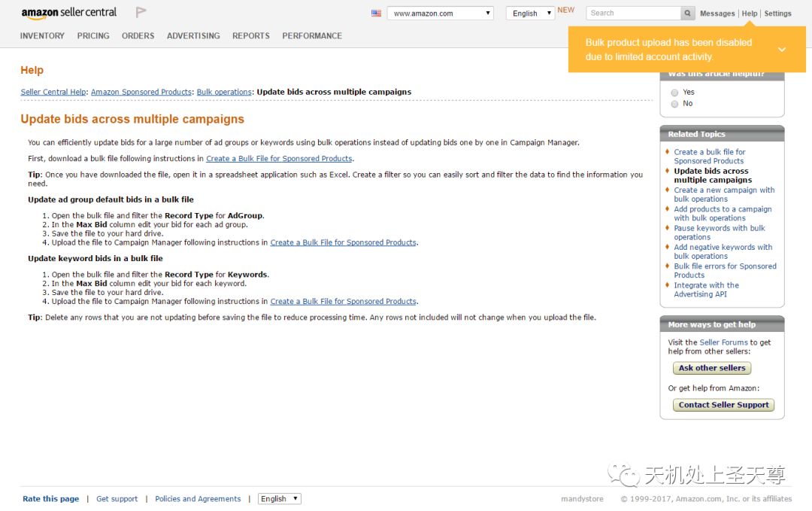Follow the Seller Central Help breadcrumb
Screen dimensions: 812x511
(53, 92)
